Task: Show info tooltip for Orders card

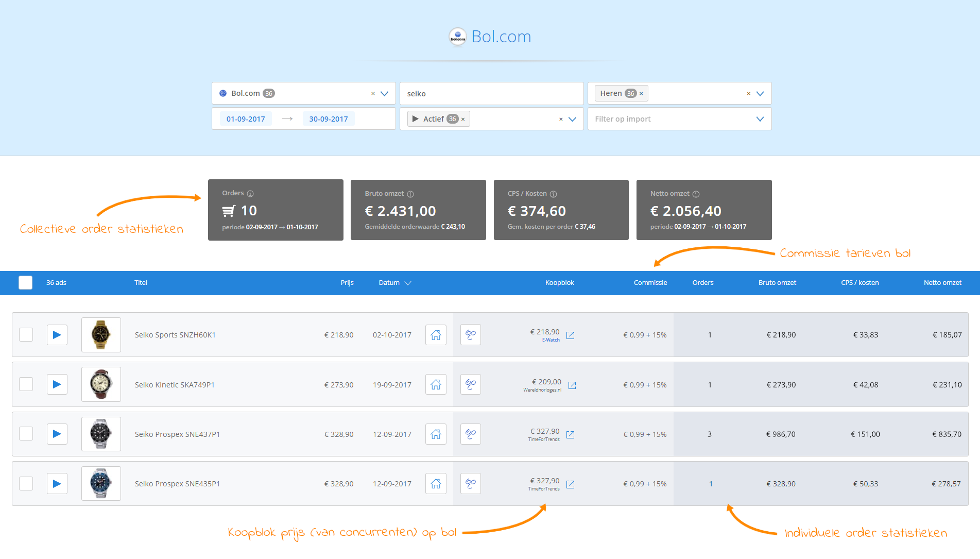Action: pyautogui.click(x=250, y=194)
